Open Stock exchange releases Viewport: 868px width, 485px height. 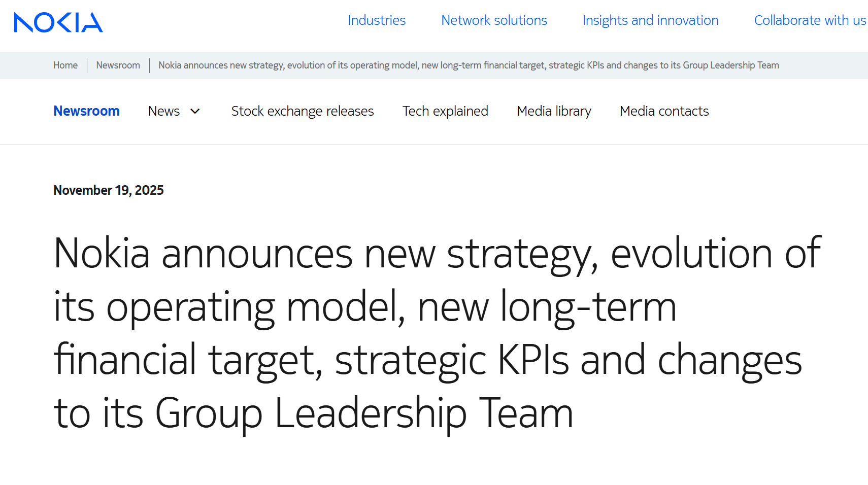coord(303,111)
